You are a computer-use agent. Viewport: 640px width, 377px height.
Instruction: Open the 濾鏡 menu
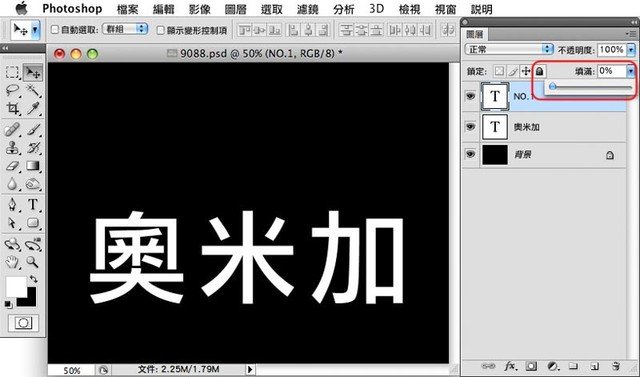point(307,9)
